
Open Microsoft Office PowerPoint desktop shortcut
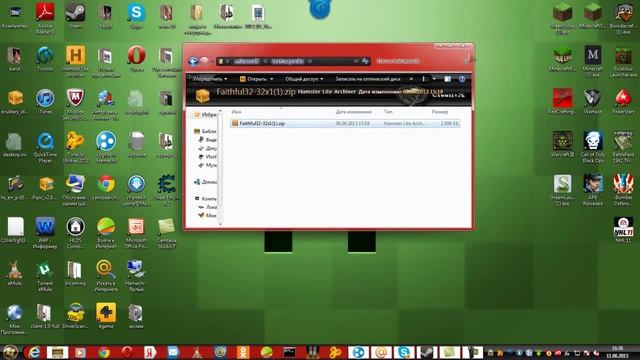click(x=136, y=233)
